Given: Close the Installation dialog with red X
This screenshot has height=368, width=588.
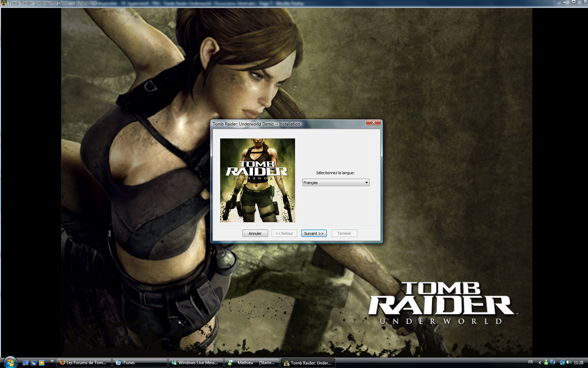Looking at the screenshot, I should [373, 122].
